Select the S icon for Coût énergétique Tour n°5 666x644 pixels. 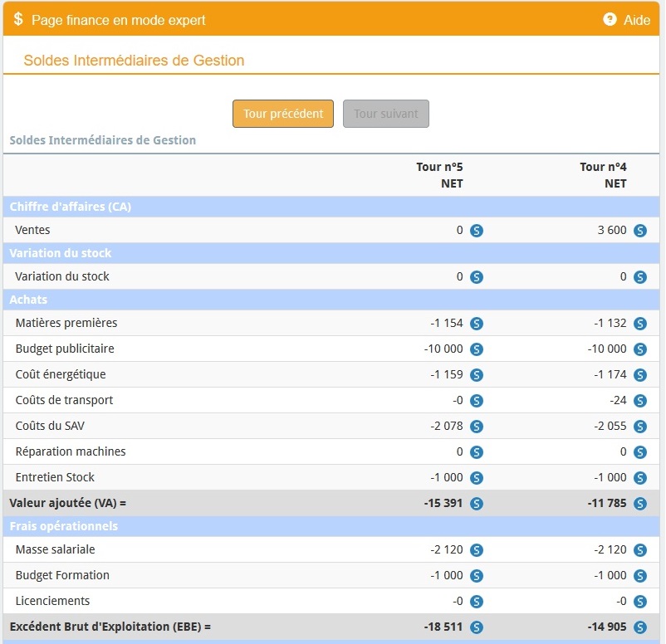tap(475, 374)
